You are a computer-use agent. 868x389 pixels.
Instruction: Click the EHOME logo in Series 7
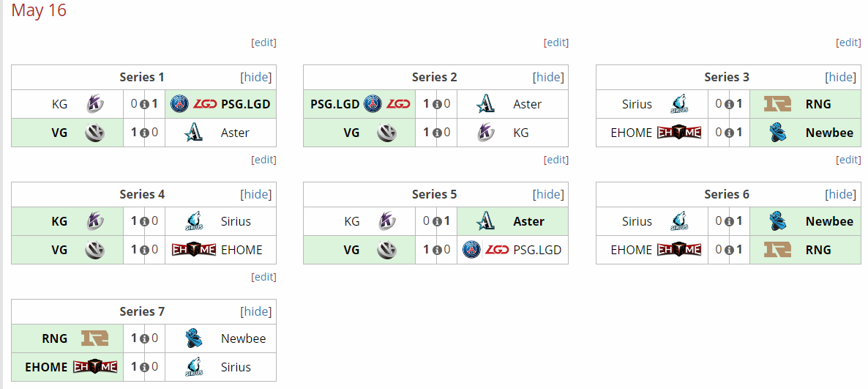(x=94, y=367)
